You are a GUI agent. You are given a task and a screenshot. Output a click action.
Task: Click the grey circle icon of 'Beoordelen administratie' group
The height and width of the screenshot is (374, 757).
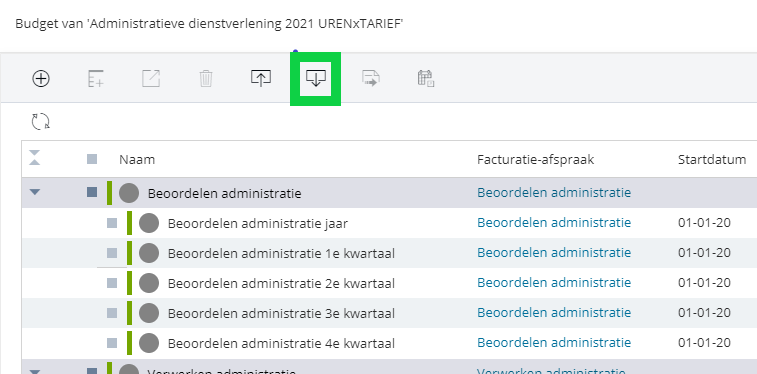[129, 193]
